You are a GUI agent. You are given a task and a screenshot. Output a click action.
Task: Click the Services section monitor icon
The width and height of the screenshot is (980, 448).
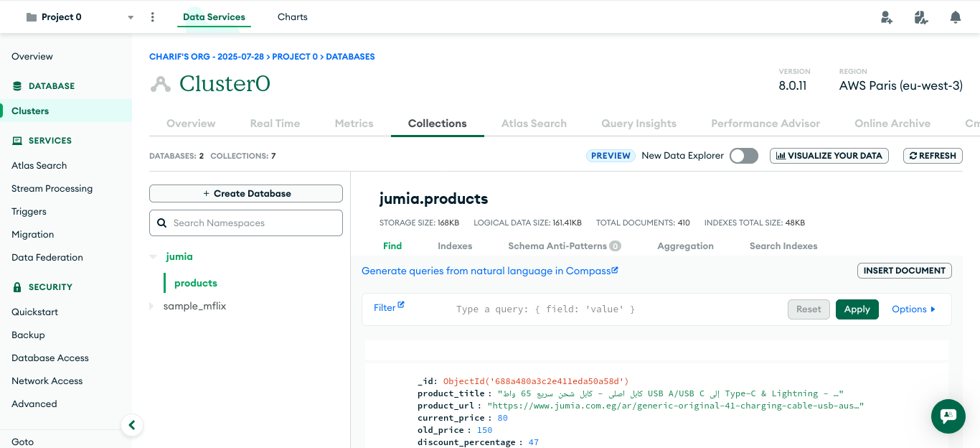pyautogui.click(x=17, y=141)
